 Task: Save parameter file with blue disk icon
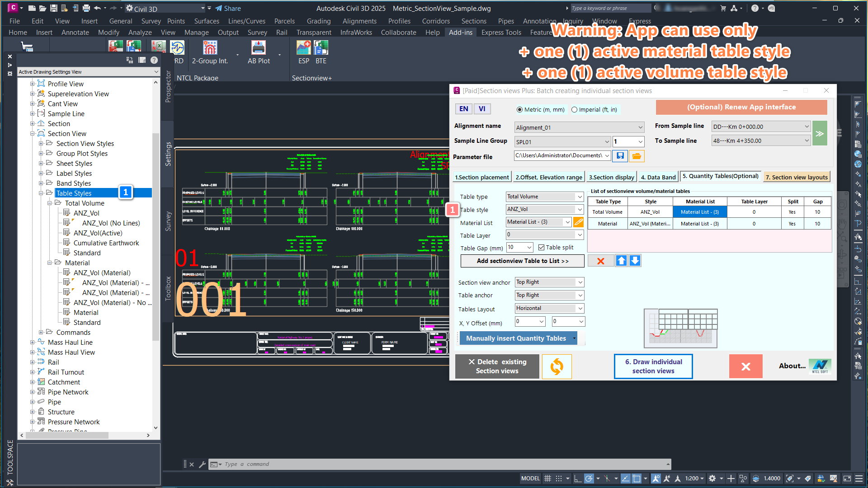(x=620, y=156)
